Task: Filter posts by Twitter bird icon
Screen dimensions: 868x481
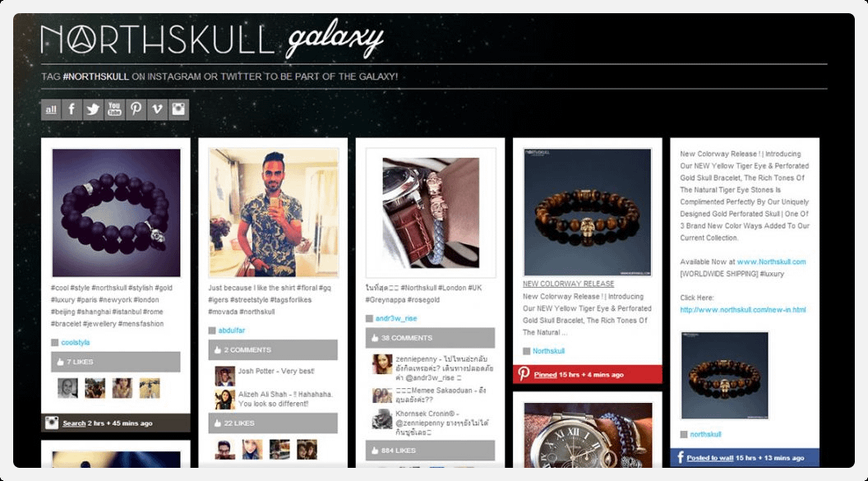Action: 93,109
